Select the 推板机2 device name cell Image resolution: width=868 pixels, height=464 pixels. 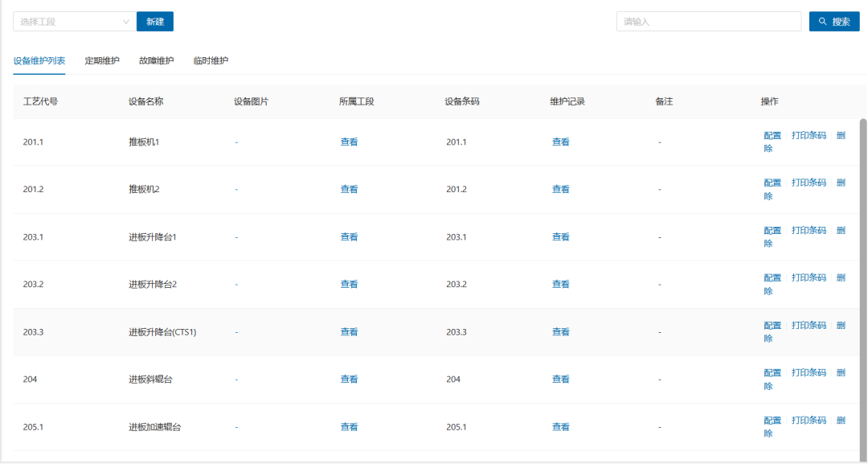(144, 189)
